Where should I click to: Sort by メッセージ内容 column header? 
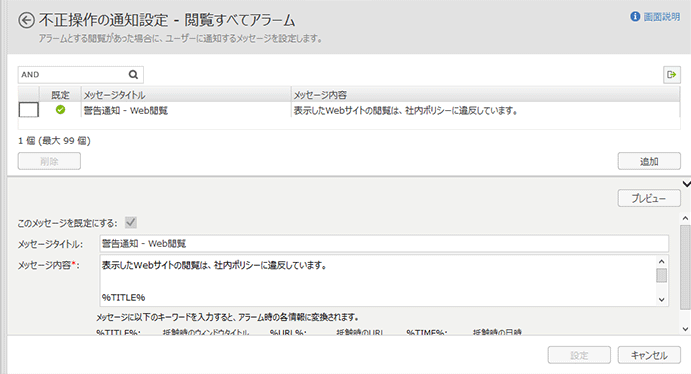[x=486, y=95]
